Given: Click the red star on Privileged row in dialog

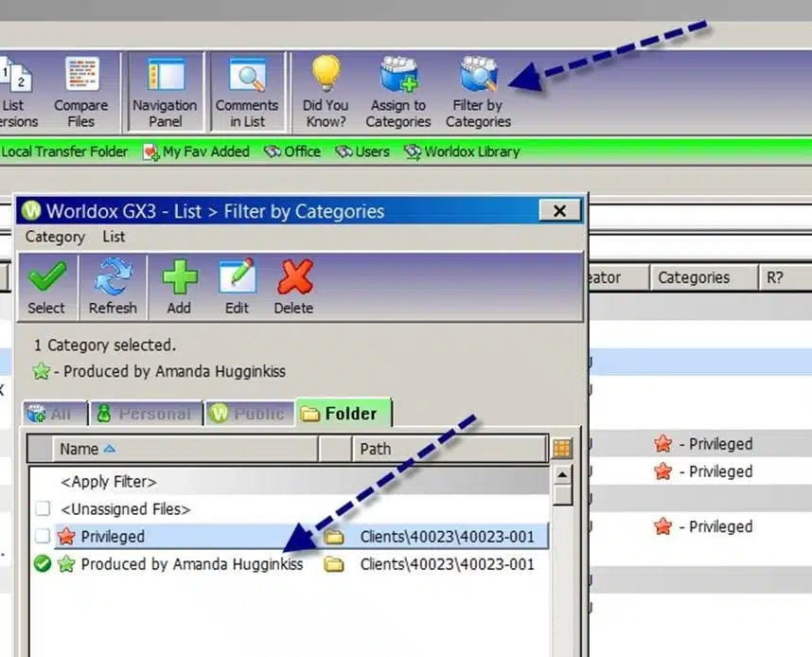Looking at the screenshot, I should [66, 536].
